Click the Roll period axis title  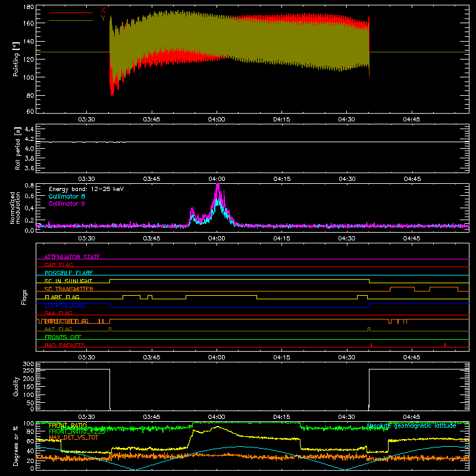point(17,148)
